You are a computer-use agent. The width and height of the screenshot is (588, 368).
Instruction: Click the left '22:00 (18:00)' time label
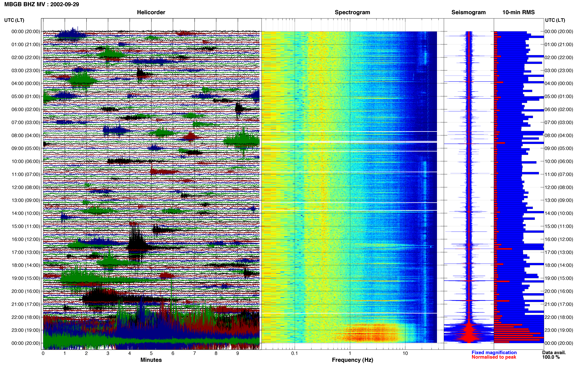click(26, 317)
